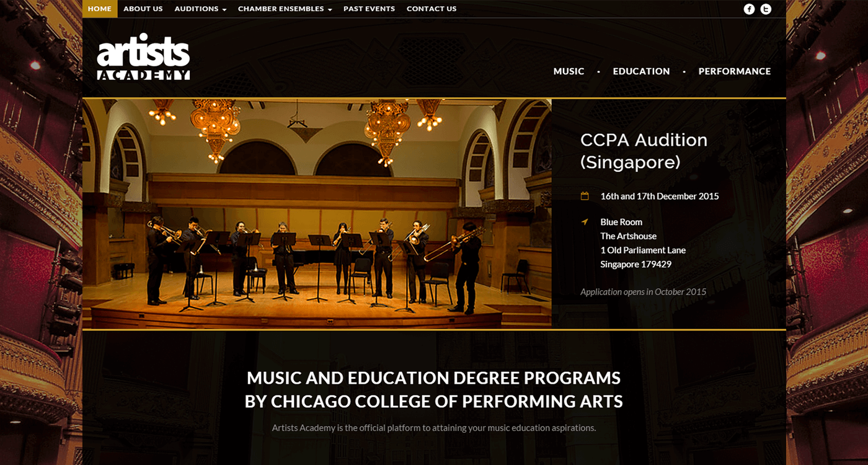Open the Facebook social icon
The height and width of the screenshot is (465, 868).
point(749,9)
